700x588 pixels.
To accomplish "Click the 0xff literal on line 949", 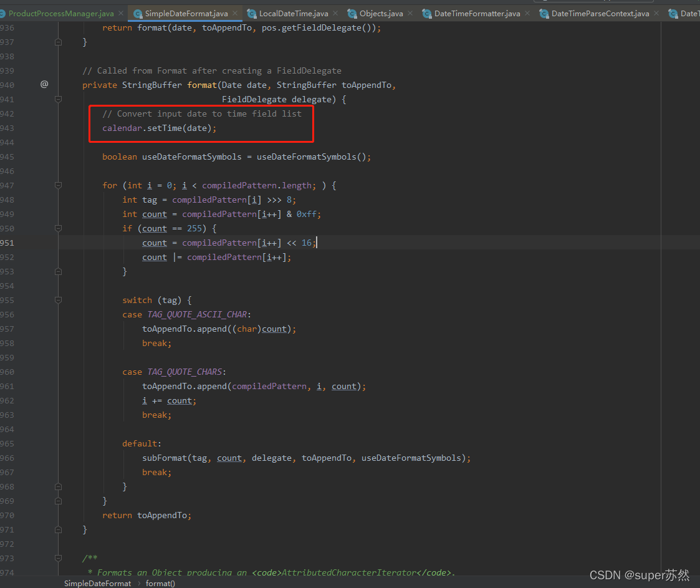I will pyautogui.click(x=306, y=214).
